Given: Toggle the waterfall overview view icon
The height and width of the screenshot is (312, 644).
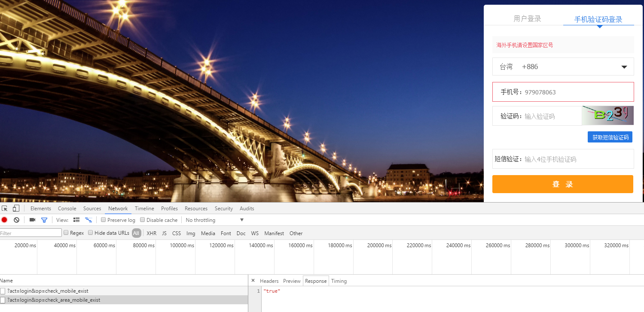Looking at the screenshot, I should [89, 220].
